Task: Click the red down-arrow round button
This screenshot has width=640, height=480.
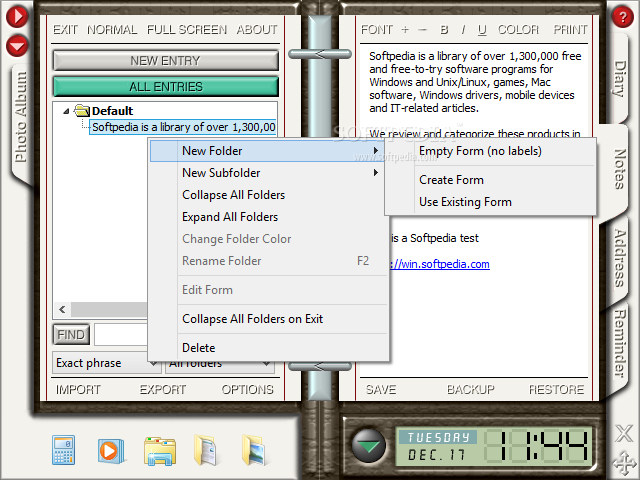Action: tap(17, 45)
